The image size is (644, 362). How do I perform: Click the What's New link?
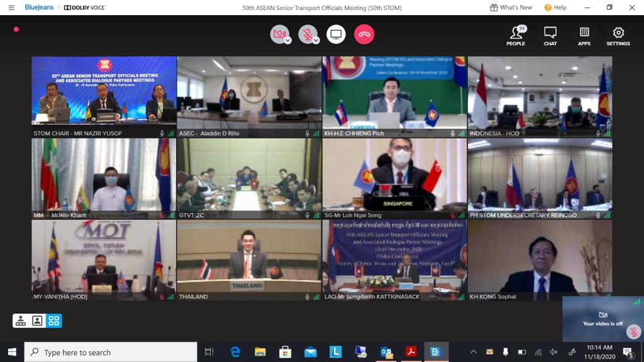click(511, 8)
